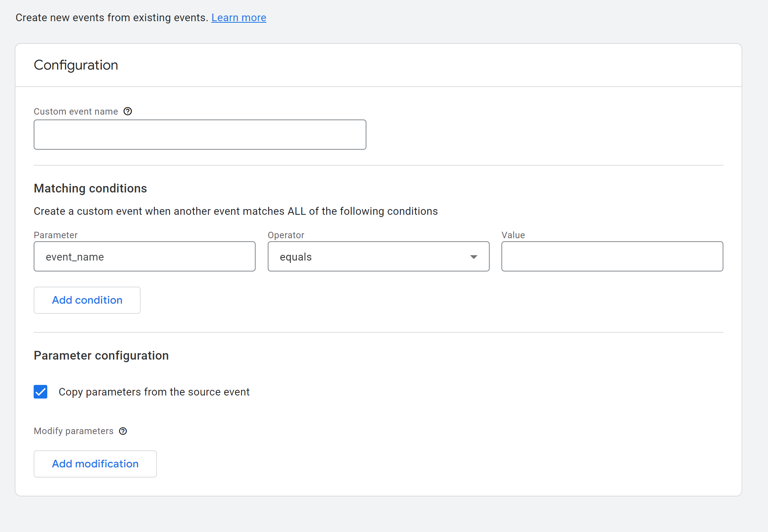Click the Modify parameters label text
The height and width of the screenshot is (532, 768).
point(73,431)
